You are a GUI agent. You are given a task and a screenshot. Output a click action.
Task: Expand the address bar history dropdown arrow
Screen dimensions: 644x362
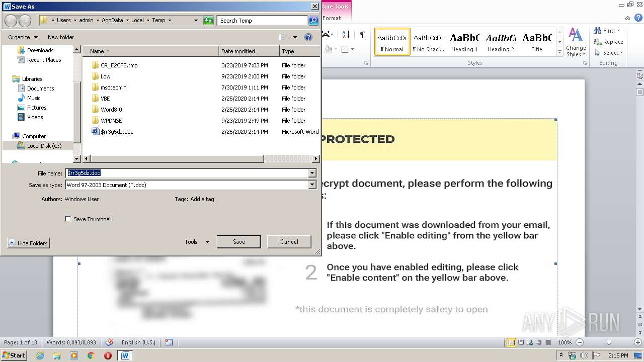pos(196,21)
